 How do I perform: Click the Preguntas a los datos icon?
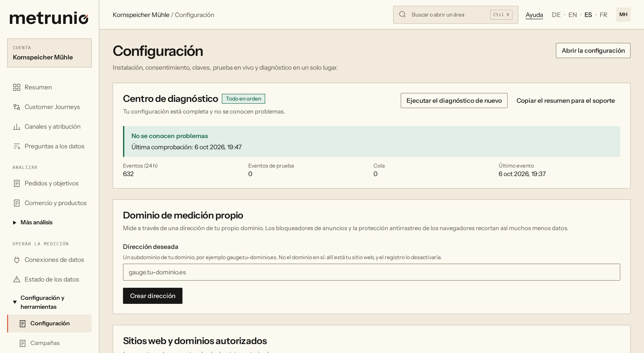click(x=17, y=146)
